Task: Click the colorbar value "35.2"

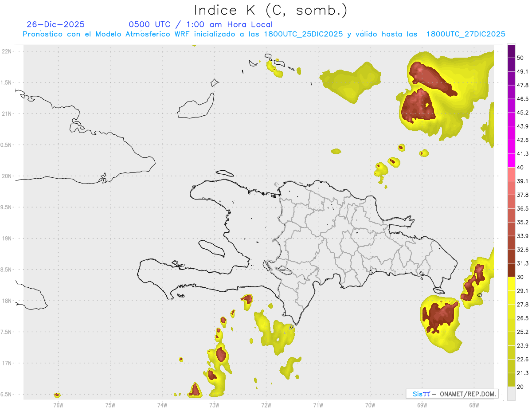Action: tap(523, 222)
